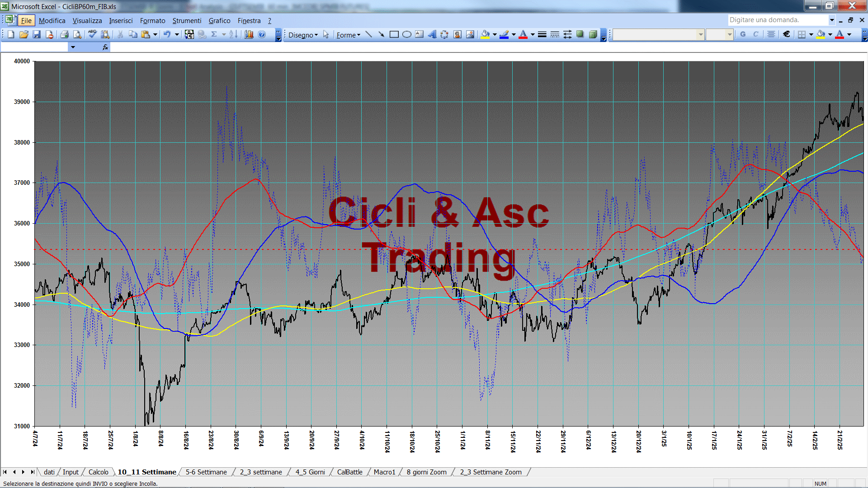Apply drawing Line Color blue brush
The height and width of the screenshot is (488, 868).
click(x=504, y=34)
